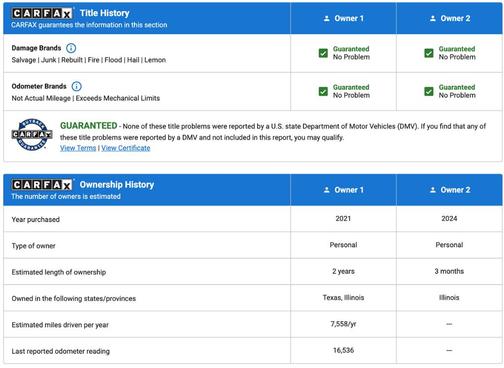The width and height of the screenshot is (504, 368).
Task: Click the Ownership History heading
Action: pos(117,185)
